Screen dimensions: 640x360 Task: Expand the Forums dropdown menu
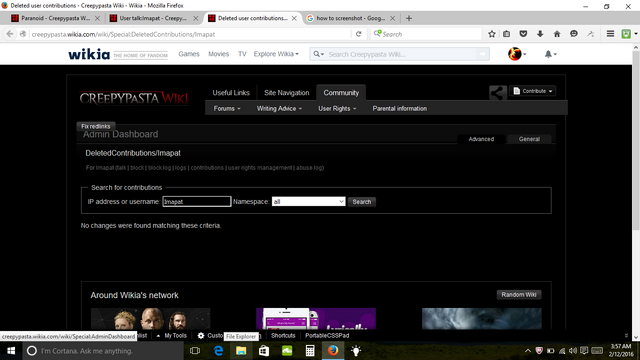click(227, 109)
